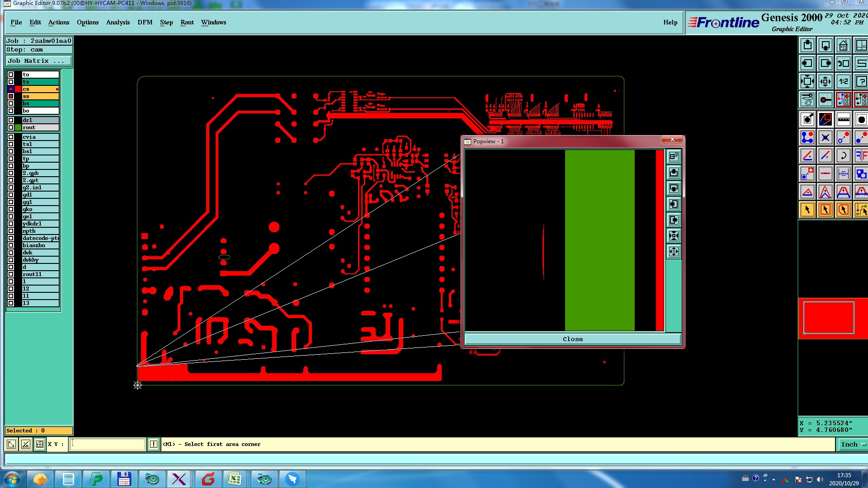This screenshot has width=868, height=488.
Task: Toggle the 'to' layer checkbox
Action: (11, 75)
